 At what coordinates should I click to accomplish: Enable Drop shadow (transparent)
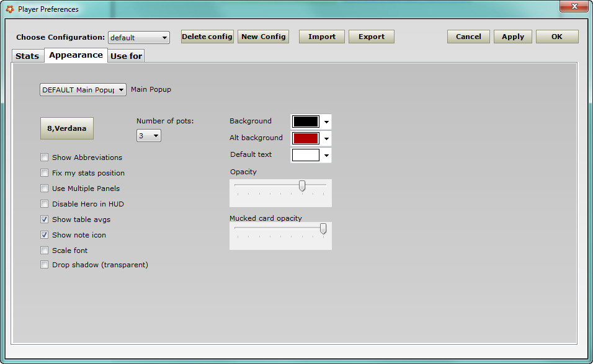(x=44, y=265)
